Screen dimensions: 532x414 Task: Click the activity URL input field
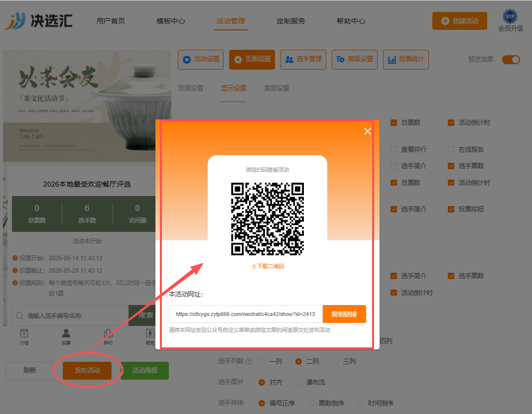point(246,314)
